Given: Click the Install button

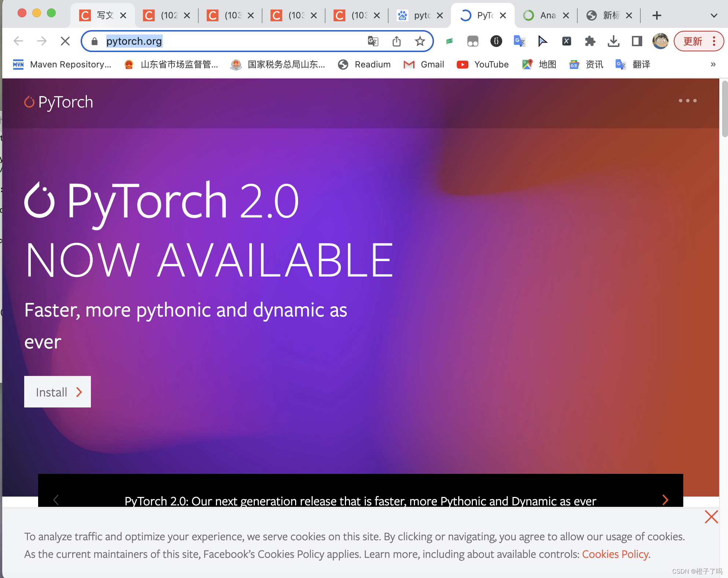Looking at the screenshot, I should pyautogui.click(x=58, y=392).
